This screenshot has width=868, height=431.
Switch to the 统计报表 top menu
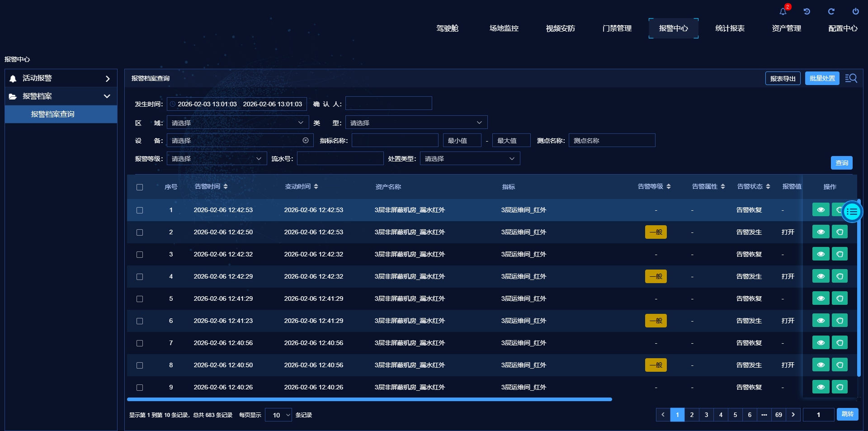pyautogui.click(x=730, y=28)
